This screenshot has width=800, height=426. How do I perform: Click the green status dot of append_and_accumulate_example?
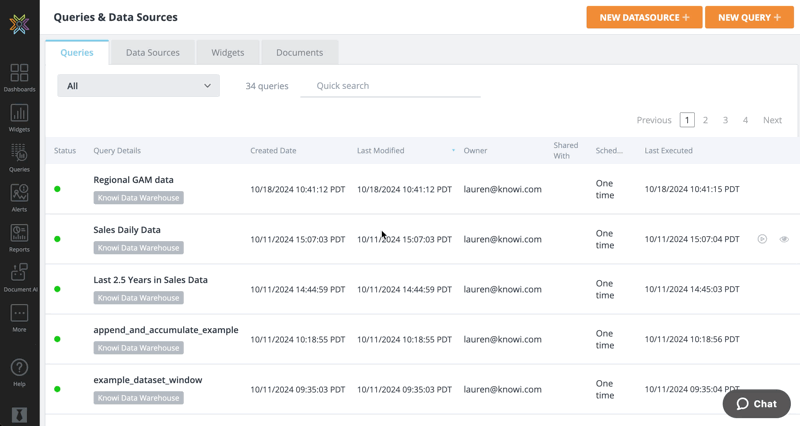point(57,339)
